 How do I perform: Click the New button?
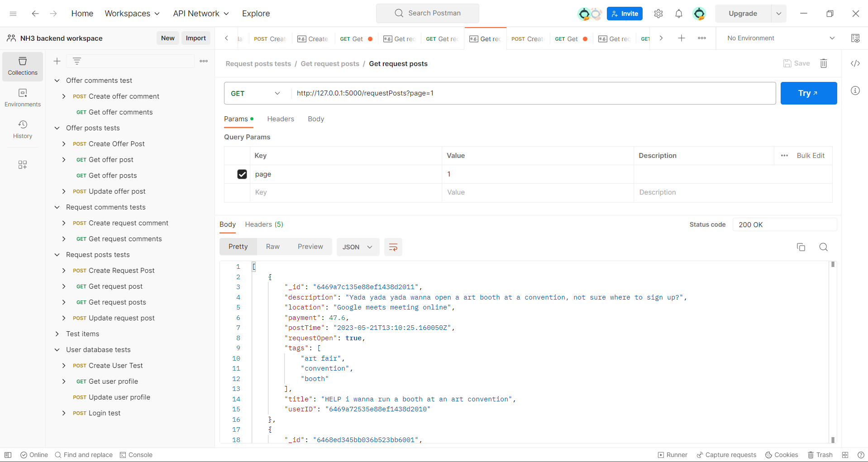click(x=167, y=38)
